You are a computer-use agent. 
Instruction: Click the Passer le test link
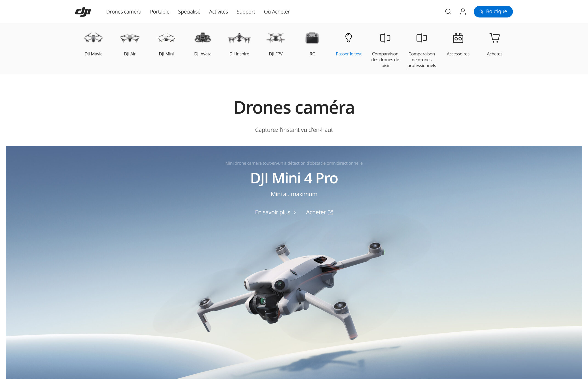click(349, 54)
